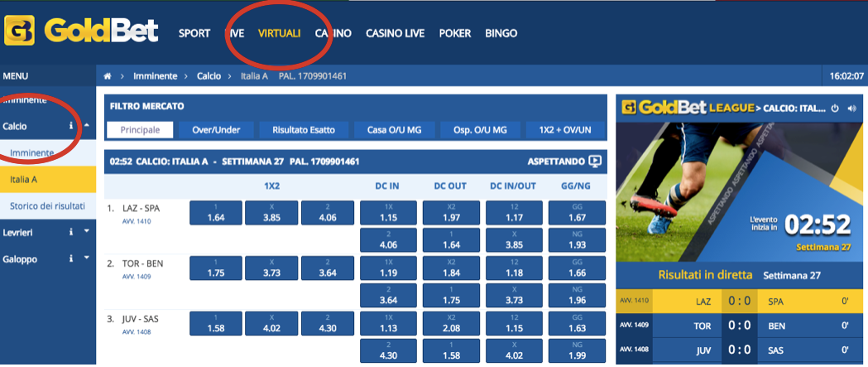Click Calcio in the breadcrumb
This screenshot has width=868, height=367.
click(x=209, y=76)
